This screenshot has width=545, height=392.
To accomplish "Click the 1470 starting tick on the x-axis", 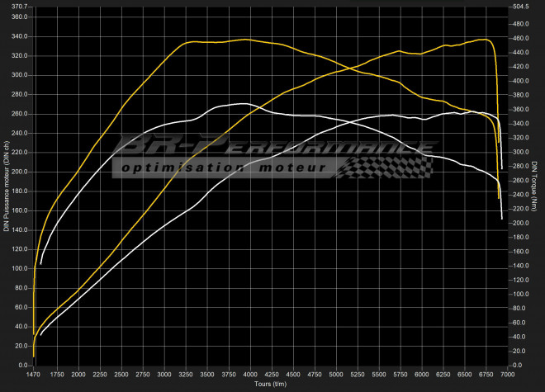I will pos(34,375).
